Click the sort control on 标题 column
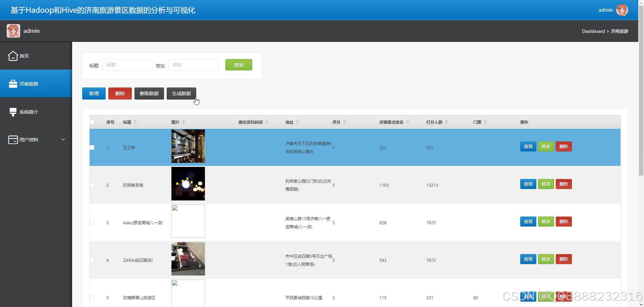 click(136, 122)
